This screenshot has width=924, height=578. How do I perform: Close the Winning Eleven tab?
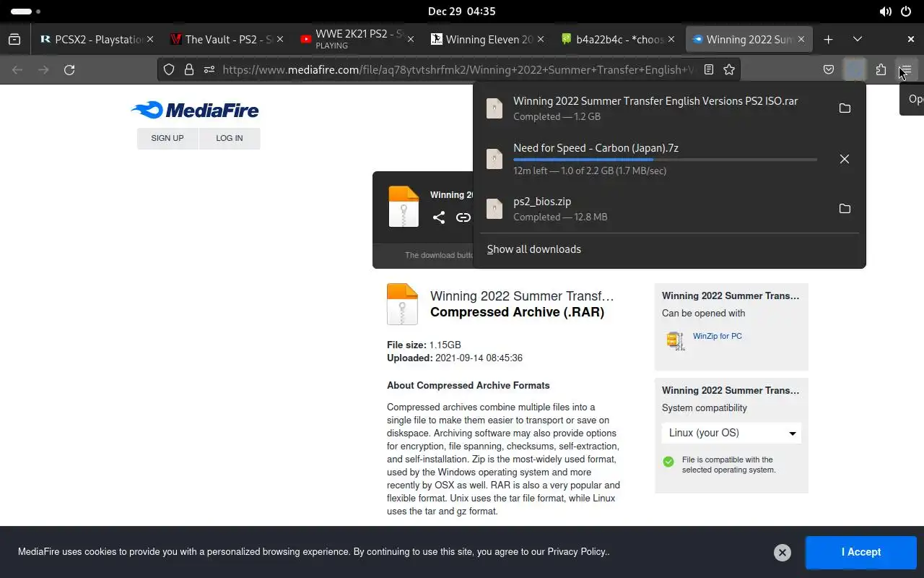(541, 40)
